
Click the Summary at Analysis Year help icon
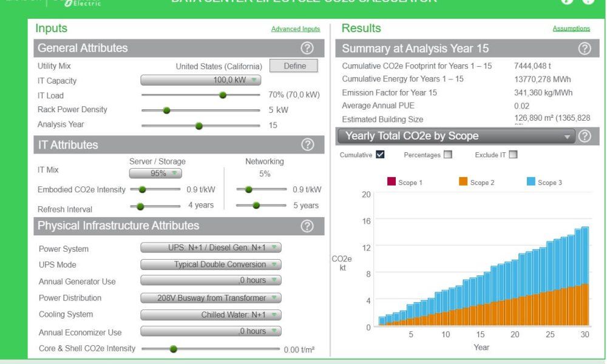(584, 47)
